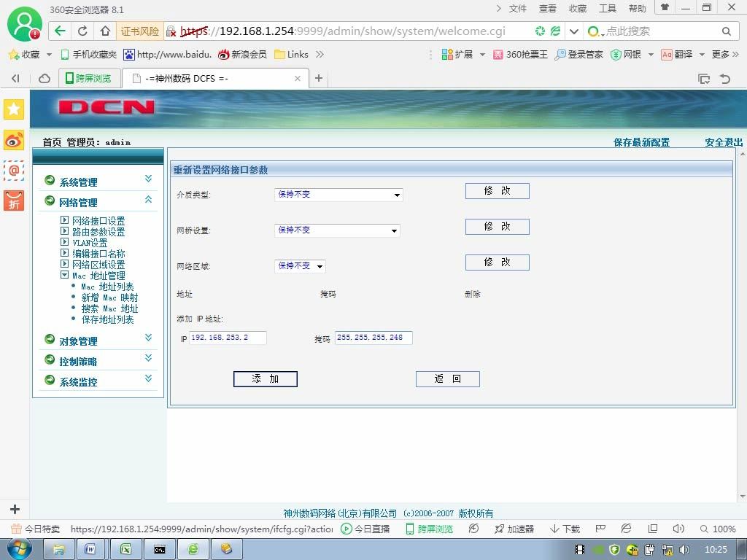Open Mac 地址列表
The image size is (747, 560).
pyautogui.click(x=107, y=287)
